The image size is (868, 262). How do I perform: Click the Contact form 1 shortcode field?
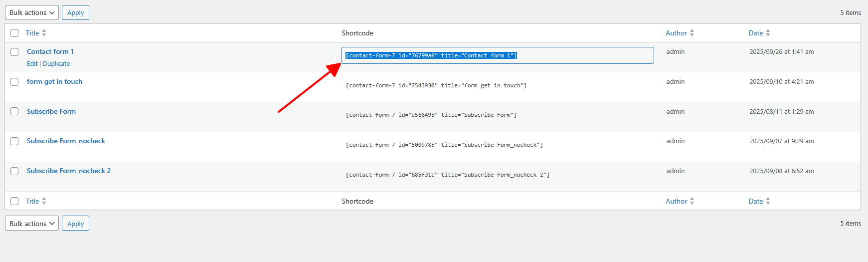[497, 55]
